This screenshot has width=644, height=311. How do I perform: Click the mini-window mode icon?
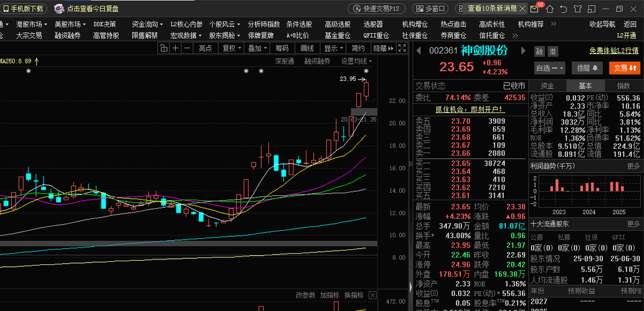point(592,9)
